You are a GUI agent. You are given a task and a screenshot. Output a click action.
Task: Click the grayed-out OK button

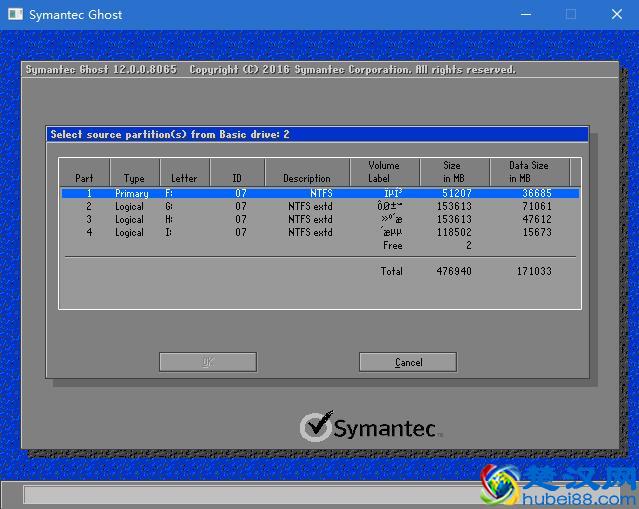pos(208,362)
